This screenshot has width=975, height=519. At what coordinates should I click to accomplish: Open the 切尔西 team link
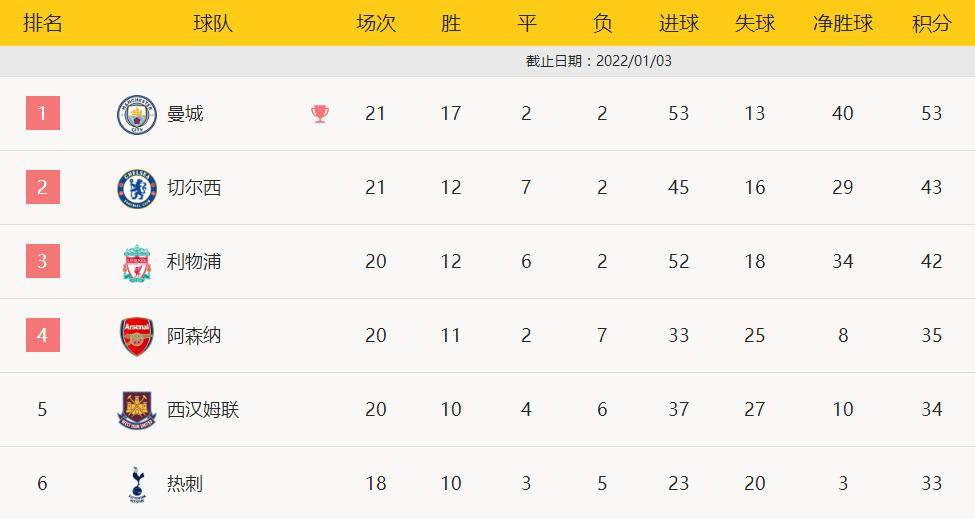point(194,188)
